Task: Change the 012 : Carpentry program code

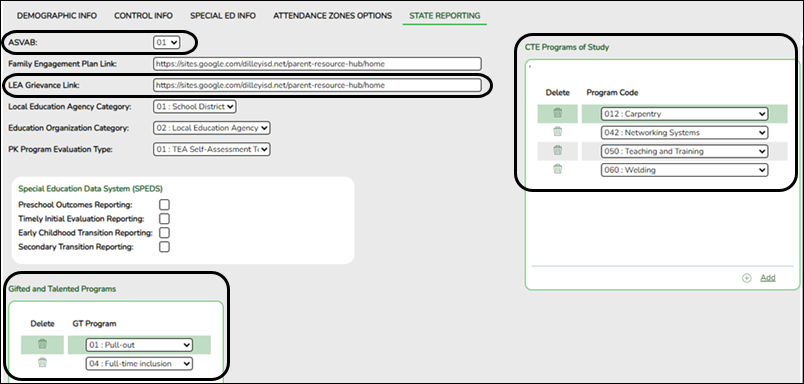Action: [x=685, y=114]
